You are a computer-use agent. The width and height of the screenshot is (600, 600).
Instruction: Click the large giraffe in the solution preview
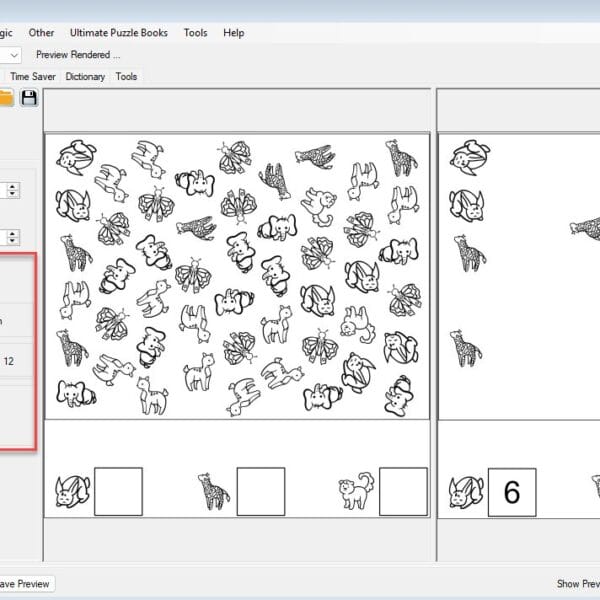pyautogui.click(x=584, y=229)
